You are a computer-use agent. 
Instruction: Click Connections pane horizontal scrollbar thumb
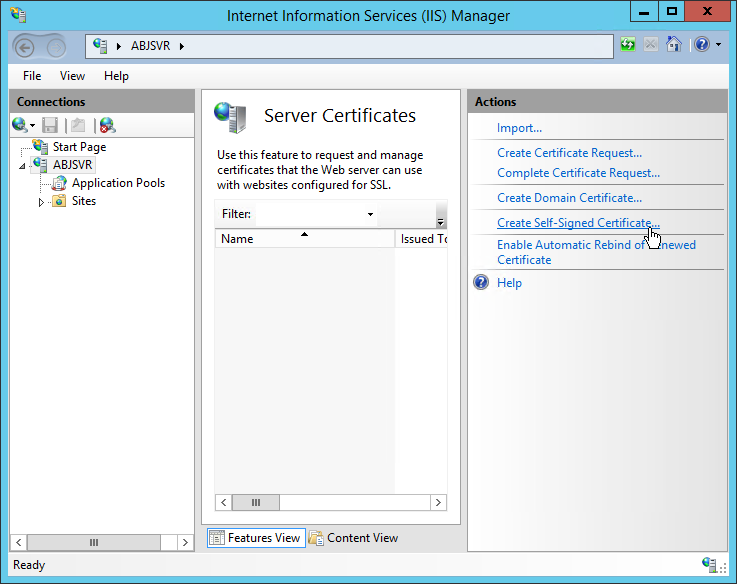click(x=94, y=542)
